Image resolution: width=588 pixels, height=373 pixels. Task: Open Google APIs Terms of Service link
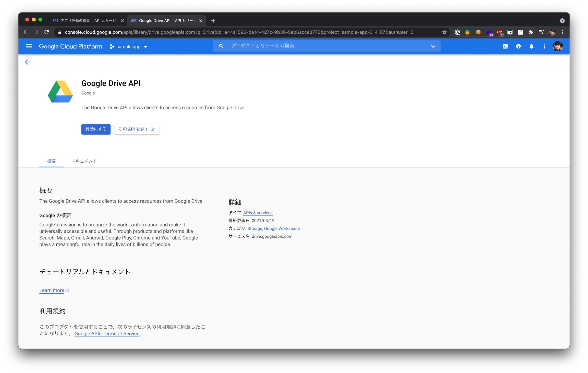(107, 334)
